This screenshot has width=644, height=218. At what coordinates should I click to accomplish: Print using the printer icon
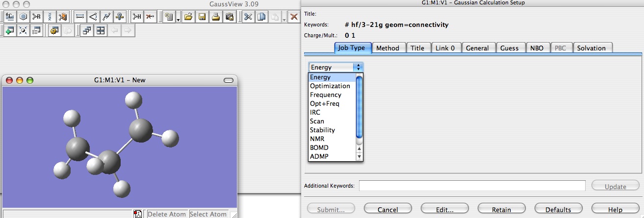[216, 17]
